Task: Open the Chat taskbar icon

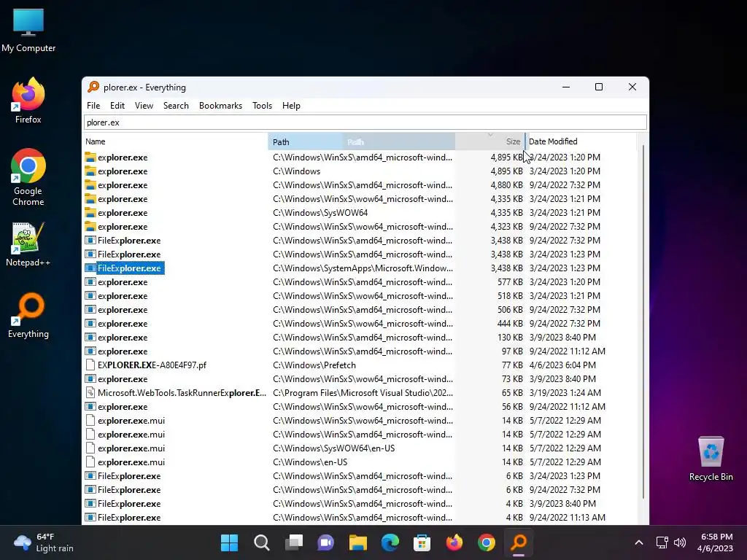Action: [326, 542]
